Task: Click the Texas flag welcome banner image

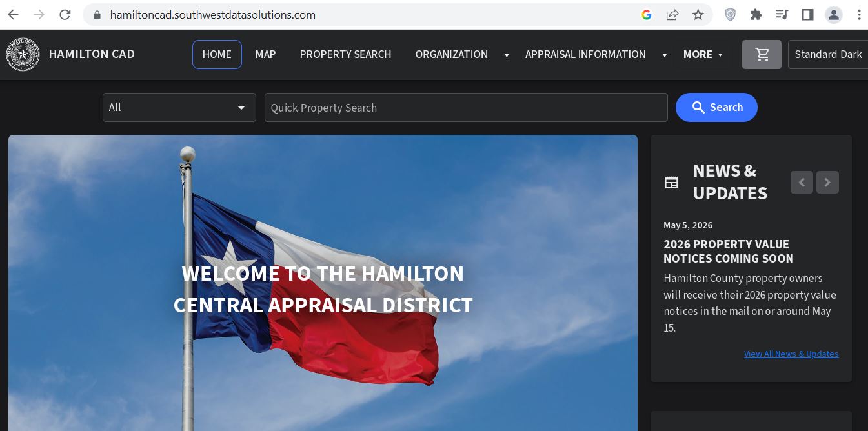Action: tap(323, 283)
